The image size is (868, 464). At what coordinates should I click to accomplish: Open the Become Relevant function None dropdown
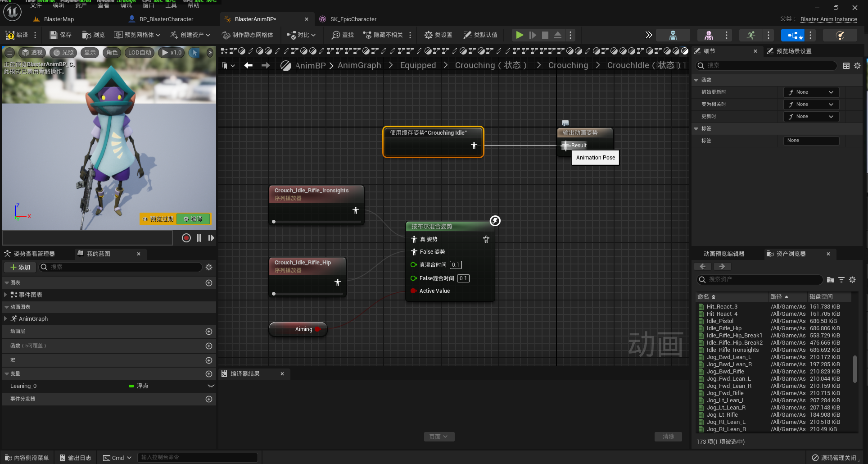click(811, 105)
